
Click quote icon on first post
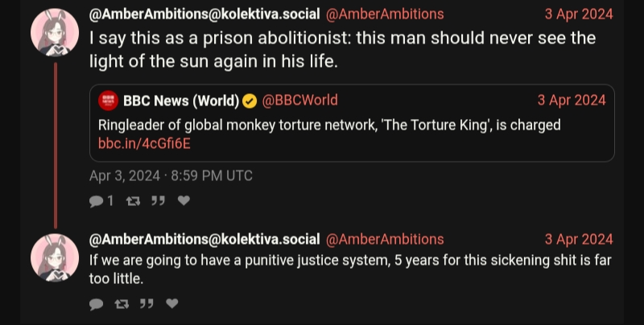[158, 201]
